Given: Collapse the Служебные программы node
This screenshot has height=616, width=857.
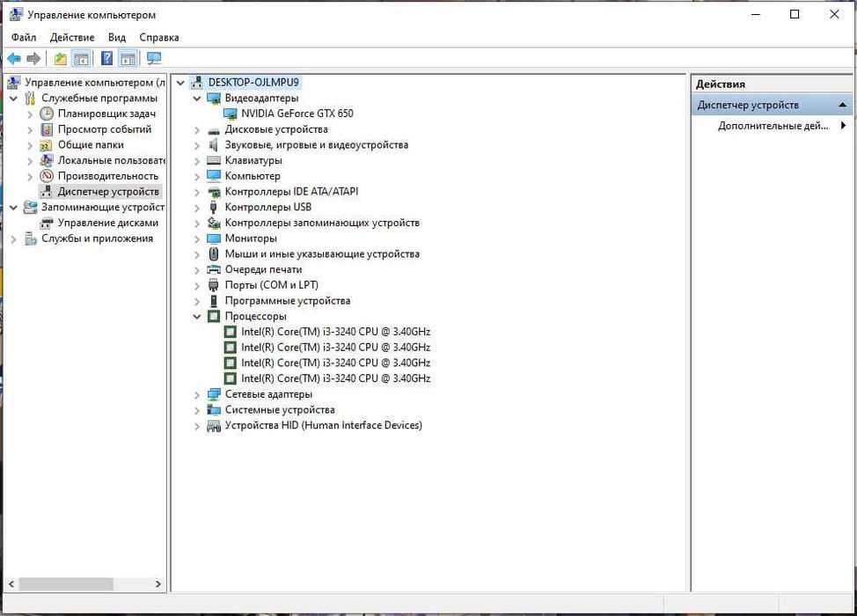Looking at the screenshot, I should (14, 99).
